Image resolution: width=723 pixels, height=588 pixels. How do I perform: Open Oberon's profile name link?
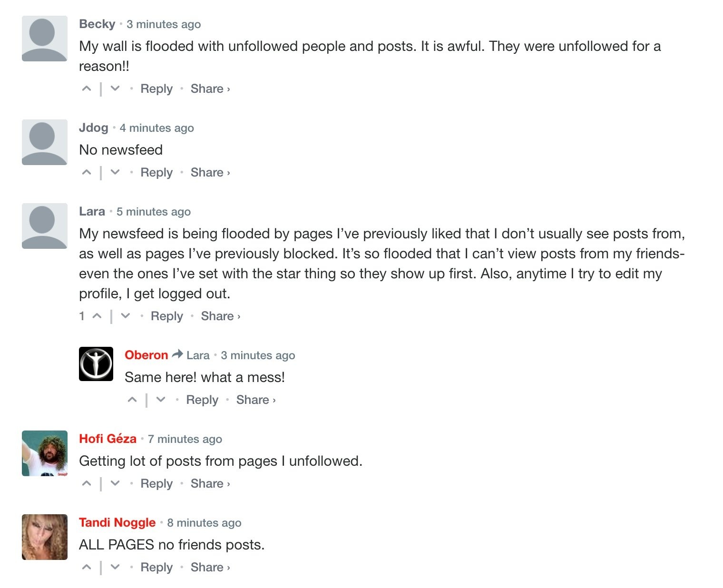coord(146,355)
